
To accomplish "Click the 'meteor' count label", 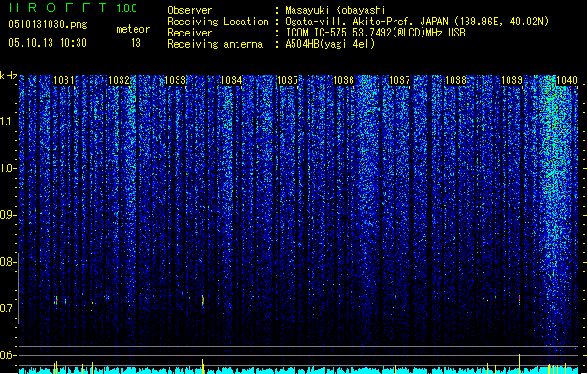I will tap(133, 29).
